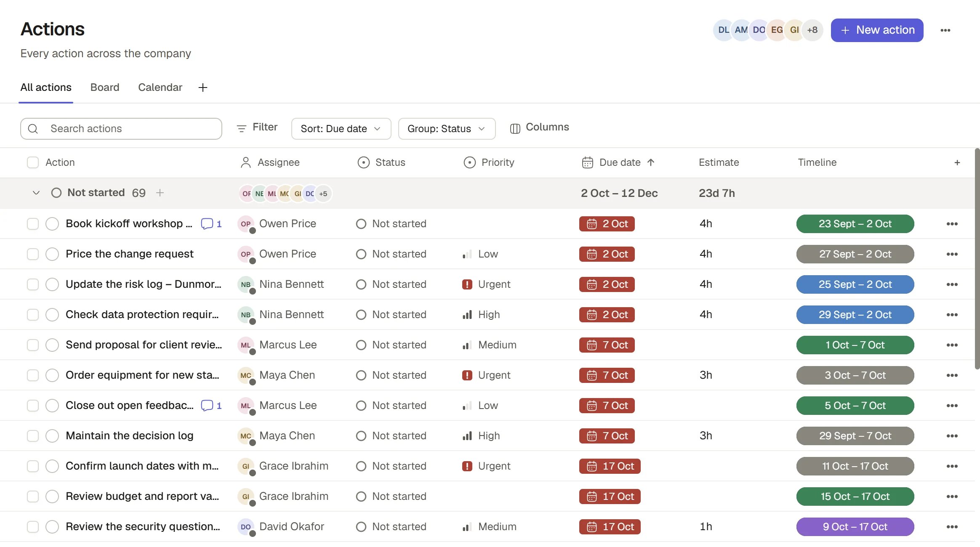Add a new column with plus icon
The width and height of the screenshot is (980, 547).
(957, 162)
